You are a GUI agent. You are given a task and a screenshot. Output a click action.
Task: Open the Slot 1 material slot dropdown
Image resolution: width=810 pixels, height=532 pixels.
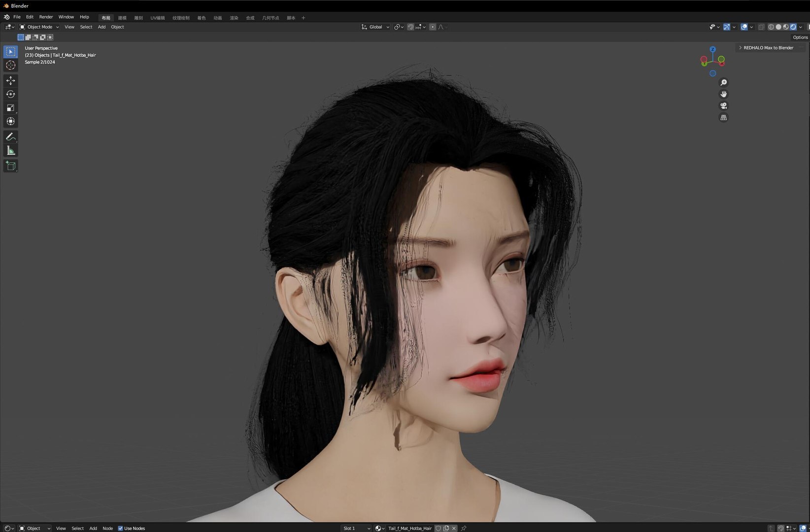tap(356, 528)
